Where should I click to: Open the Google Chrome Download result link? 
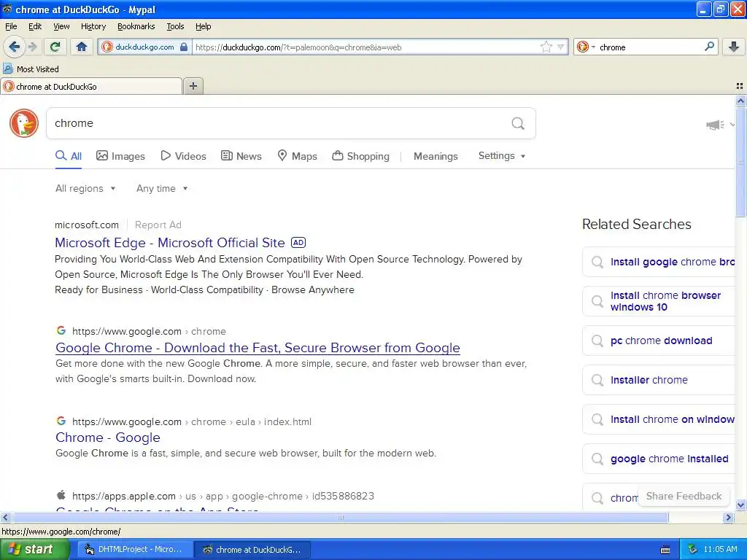point(258,348)
